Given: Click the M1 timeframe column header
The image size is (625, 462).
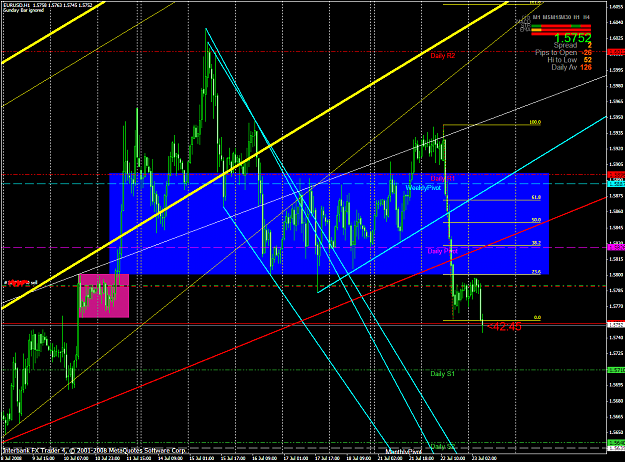Looking at the screenshot, I should 537,18.
